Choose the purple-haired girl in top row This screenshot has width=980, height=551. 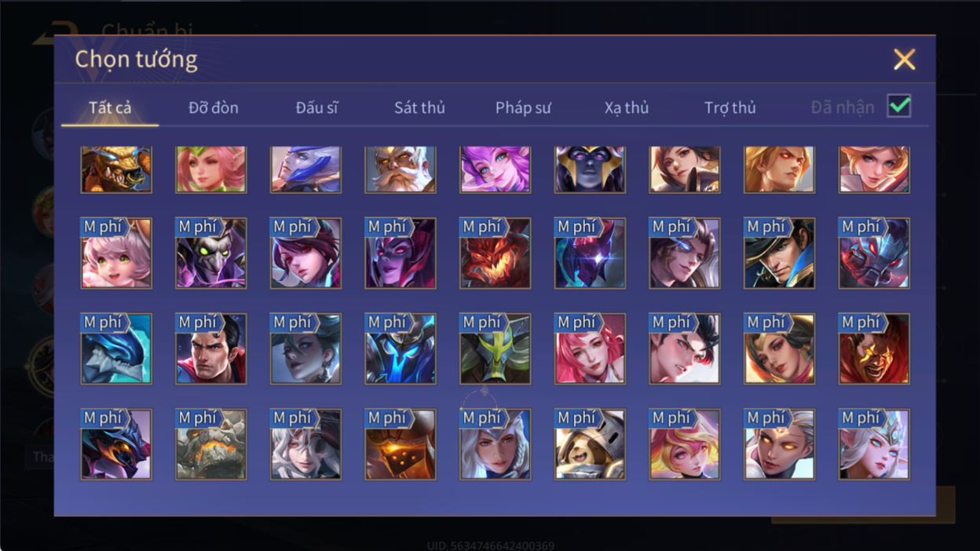click(495, 169)
